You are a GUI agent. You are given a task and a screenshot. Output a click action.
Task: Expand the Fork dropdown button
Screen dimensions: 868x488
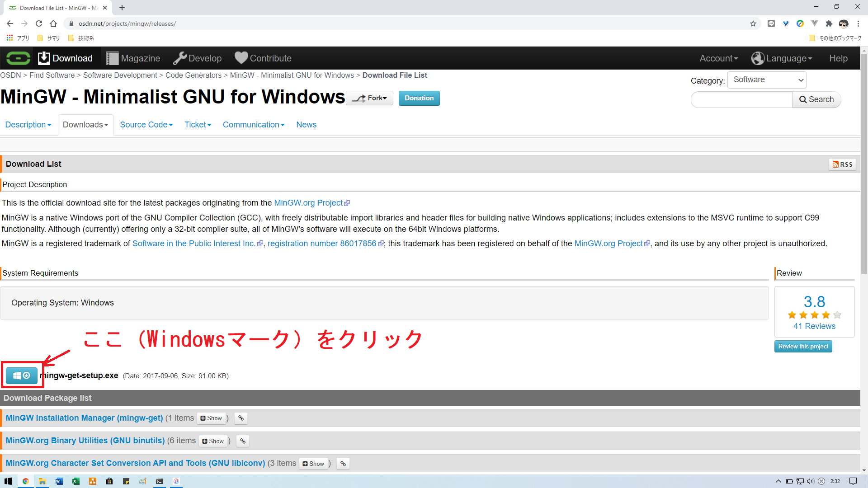[370, 98]
